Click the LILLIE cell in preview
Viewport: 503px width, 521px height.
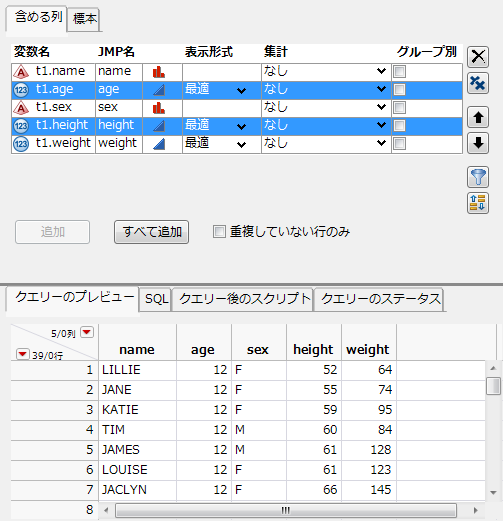pyautogui.click(x=137, y=370)
